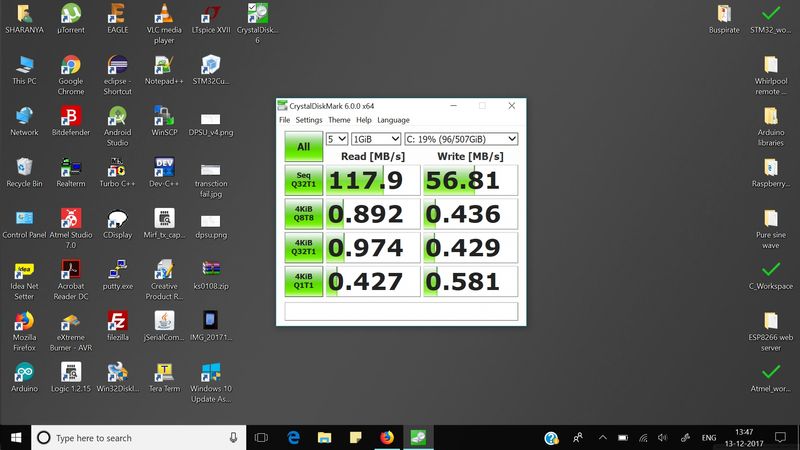Screen dimensions: 800x450
Task: Click the 117.9 sequential read result
Action: [x=372, y=180]
